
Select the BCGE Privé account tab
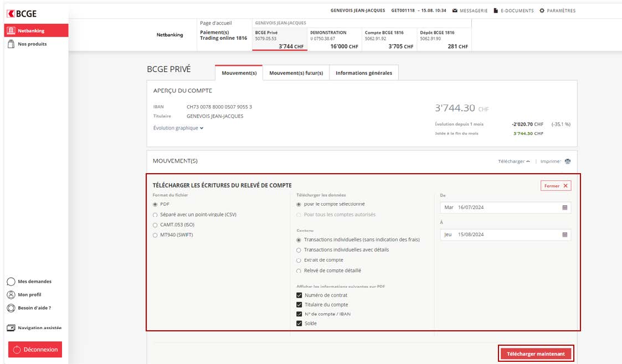tap(280, 40)
